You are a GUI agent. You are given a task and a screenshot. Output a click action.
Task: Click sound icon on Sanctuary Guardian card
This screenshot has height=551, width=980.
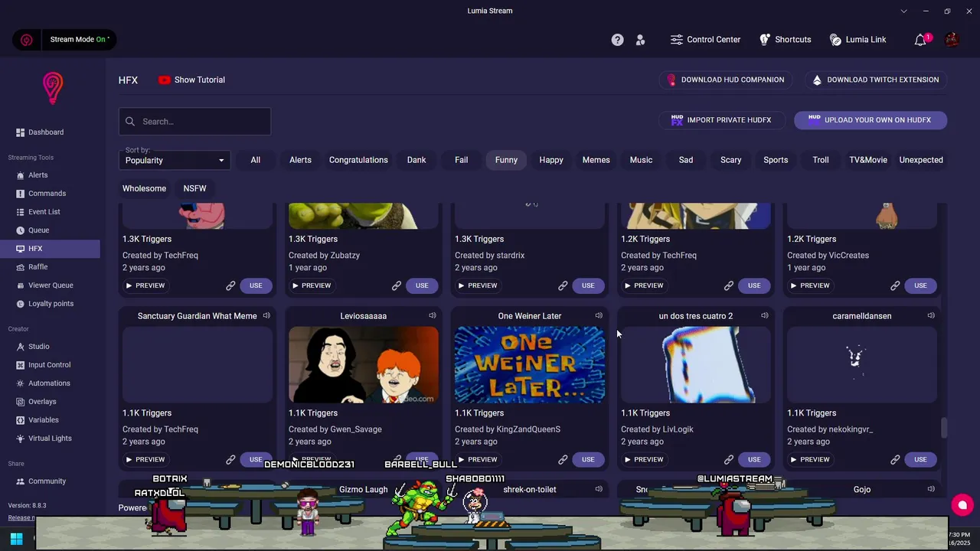[266, 315]
